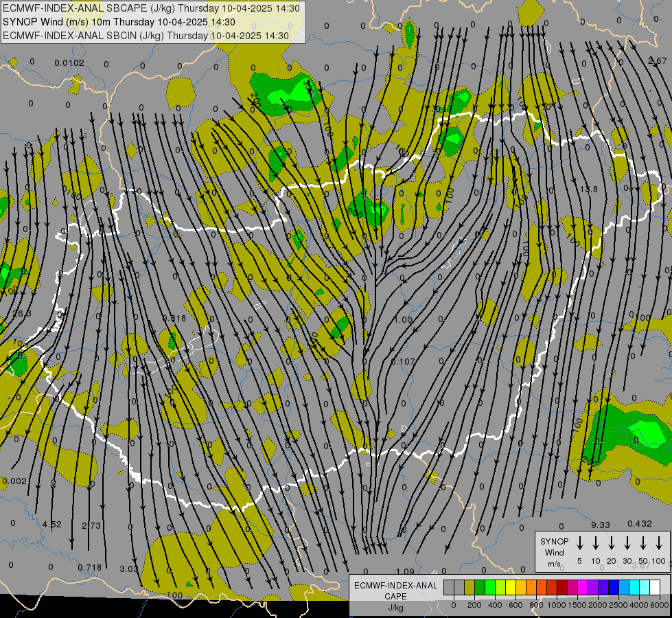672x618 pixels.
Task: Click the J/kg unit label
Action: coord(395,608)
